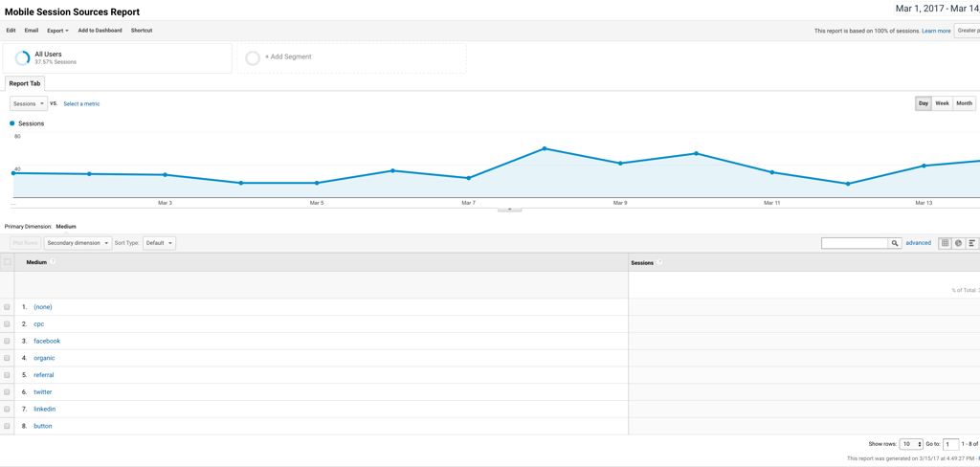Switch to the performance bar view icon
The width and height of the screenshot is (980, 467).
(x=972, y=243)
